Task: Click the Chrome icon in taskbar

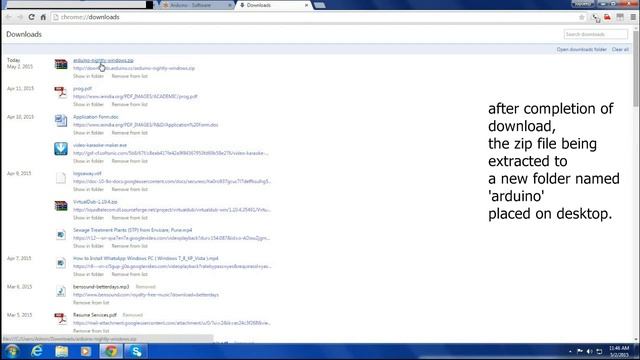Action: 111,351
